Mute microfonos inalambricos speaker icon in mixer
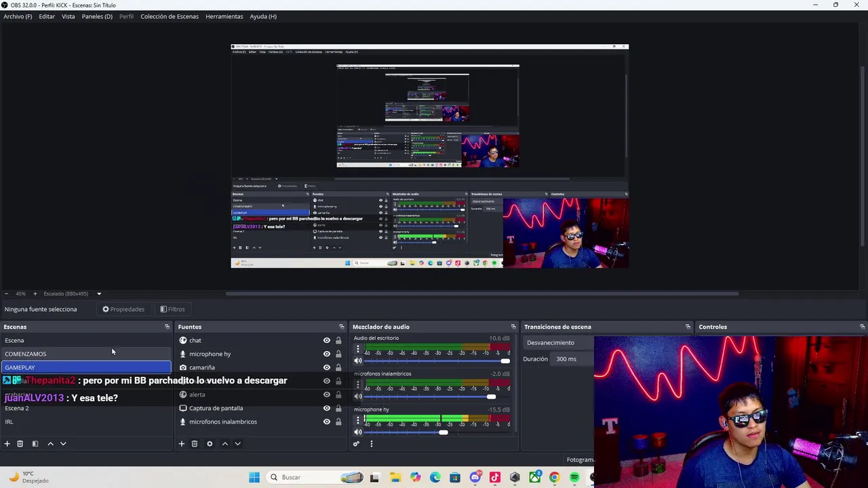This screenshot has height=488, width=868. tap(358, 396)
